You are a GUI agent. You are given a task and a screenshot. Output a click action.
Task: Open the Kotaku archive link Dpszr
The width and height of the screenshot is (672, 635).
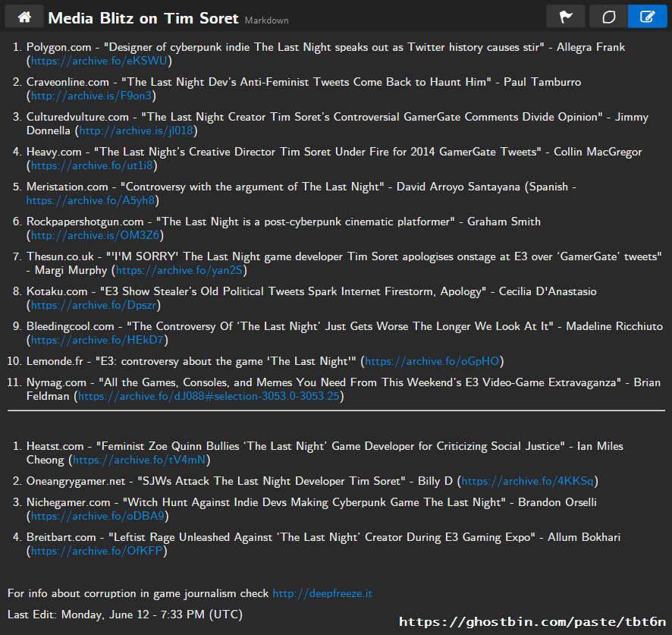94,305
